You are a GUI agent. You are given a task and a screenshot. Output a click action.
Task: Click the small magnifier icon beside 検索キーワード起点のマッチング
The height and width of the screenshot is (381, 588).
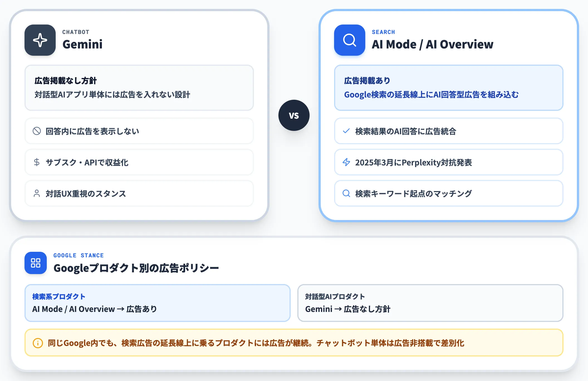pyautogui.click(x=346, y=193)
